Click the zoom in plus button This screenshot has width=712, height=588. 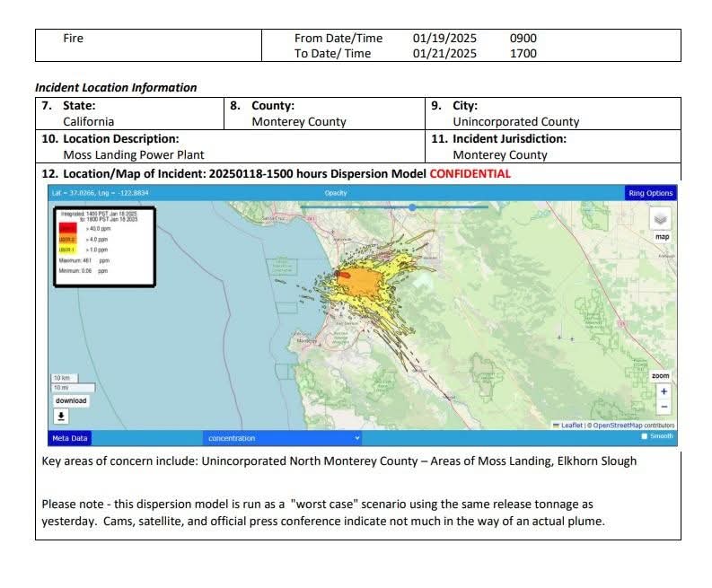[663, 391]
